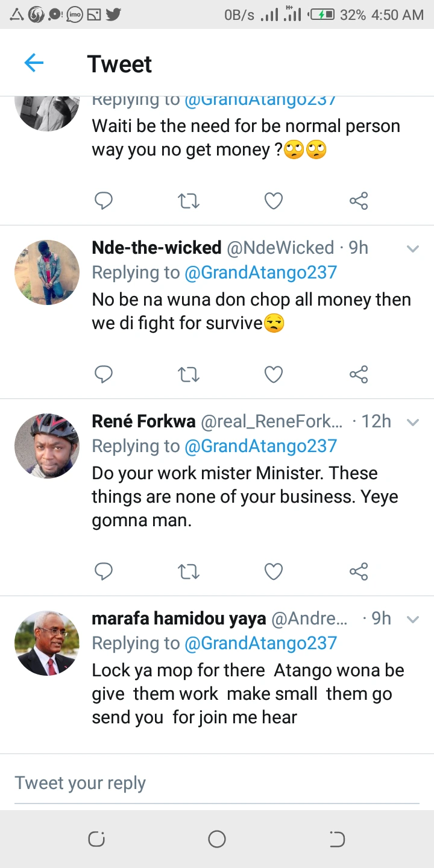The image size is (434, 868).
Task: Reply to Nde-the-wicked's tweet
Action: (104, 374)
